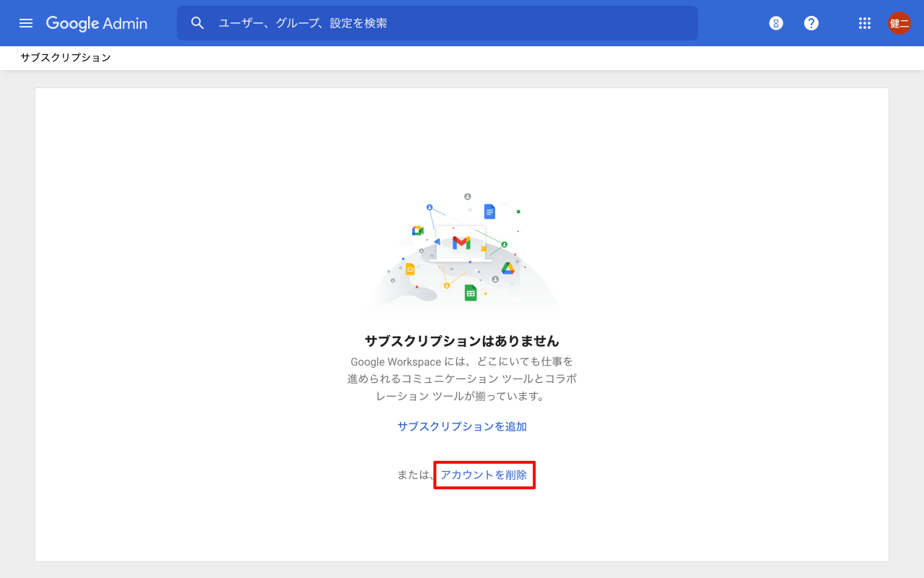Click the search magnifier icon
This screenshot has height=578, width=924.
pos(198,23)
